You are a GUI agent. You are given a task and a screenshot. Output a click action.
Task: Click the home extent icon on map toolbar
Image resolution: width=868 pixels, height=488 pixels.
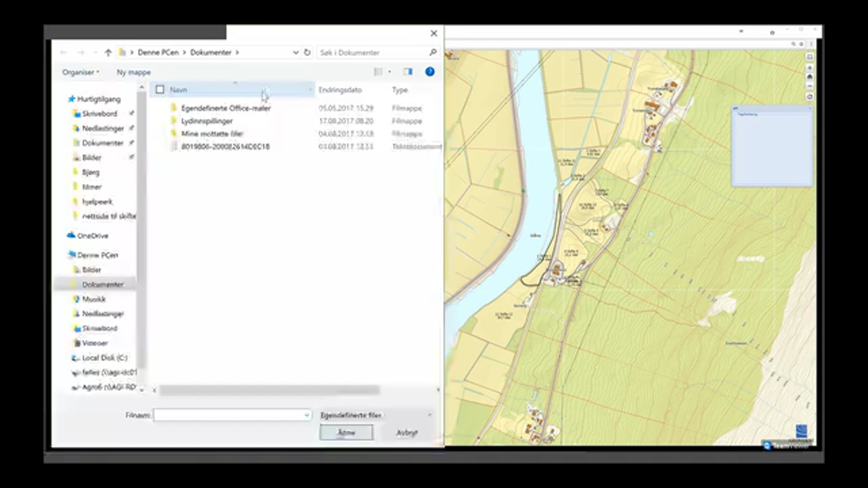pyautogui.click(x=810, y=77)
